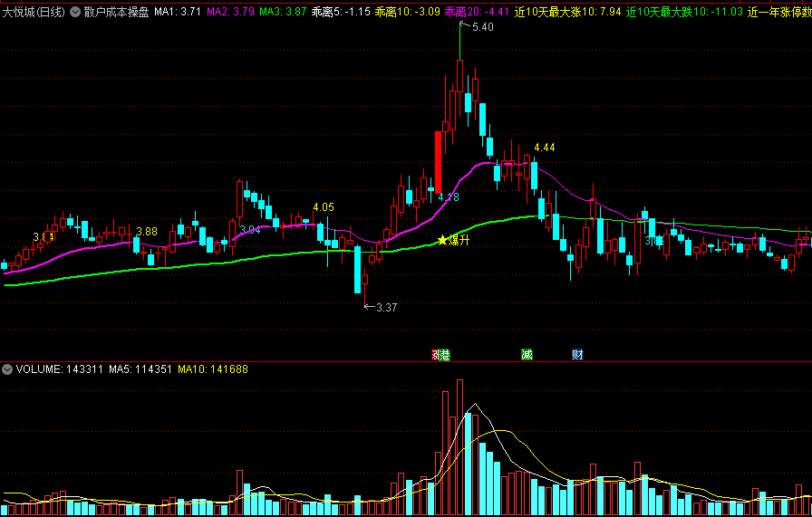Viewport: 812px width, 517px height.
Task: Click the cyan 4.18 price label
Action: (449, 197)
